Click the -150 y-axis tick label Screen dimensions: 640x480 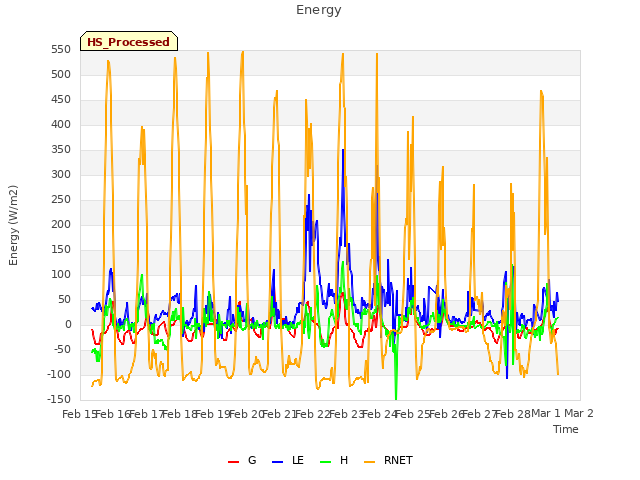(x=59, y=399)
